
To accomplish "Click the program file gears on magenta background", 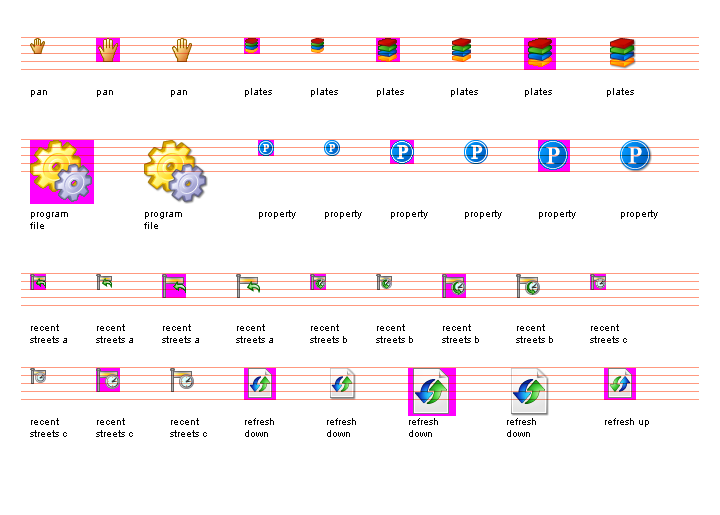I will tap(62, 171).
